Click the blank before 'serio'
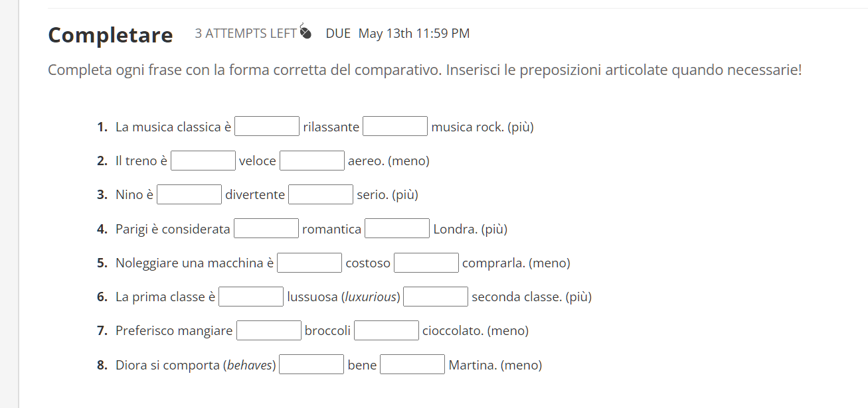The image size is (868, 408). tap(321, 194)
